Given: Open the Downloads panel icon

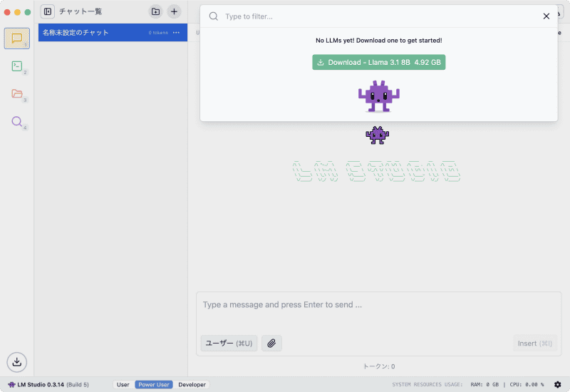Looking at the screenshot, I should [x=16, y=362].
